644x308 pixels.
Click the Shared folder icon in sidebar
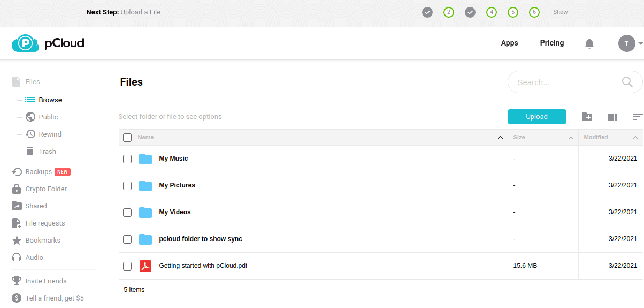[x=17, y=206]
